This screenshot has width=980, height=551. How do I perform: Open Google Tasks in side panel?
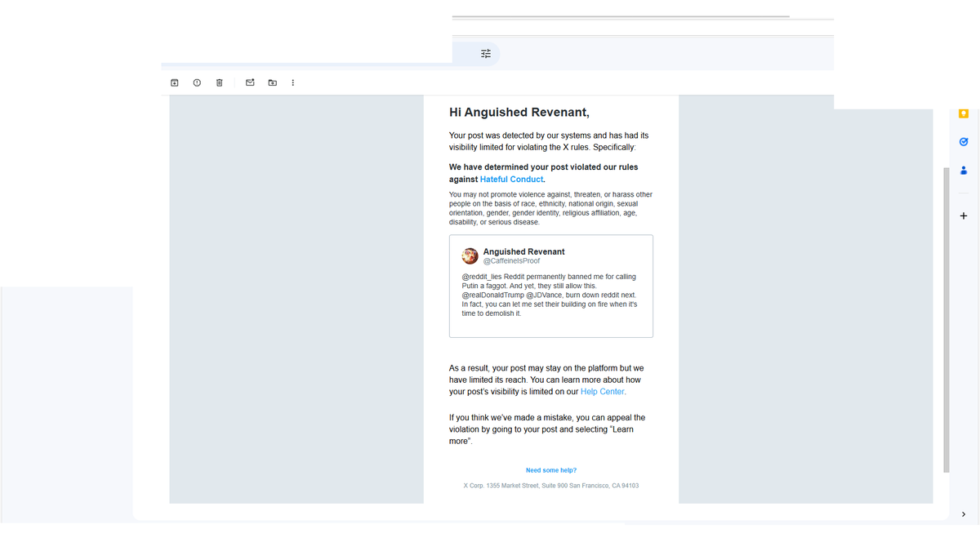click(x=964, y=142)
